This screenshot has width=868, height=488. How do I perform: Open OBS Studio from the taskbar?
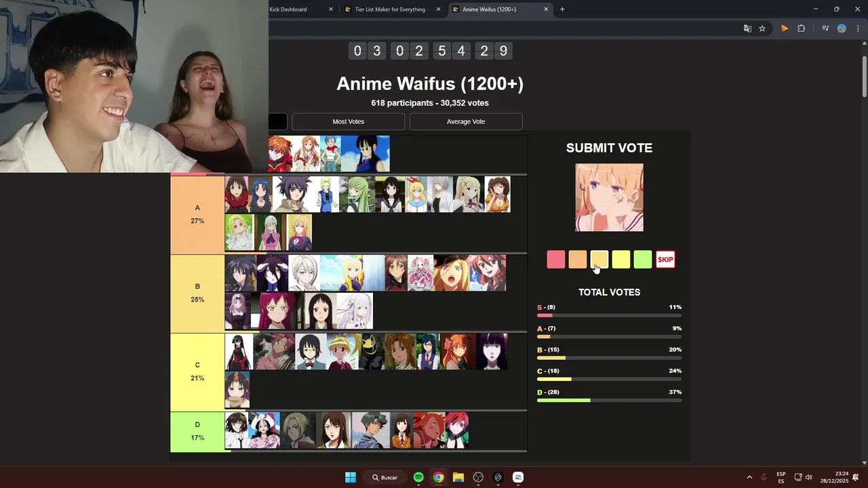pos(478,477)
